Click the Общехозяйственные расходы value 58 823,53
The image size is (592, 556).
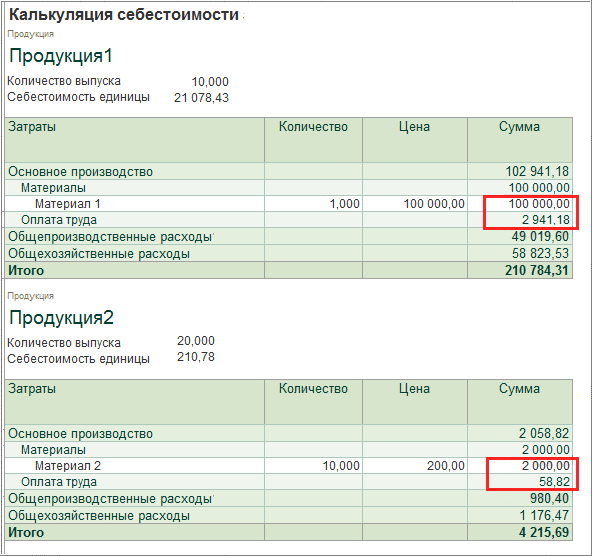pos(540,253)
